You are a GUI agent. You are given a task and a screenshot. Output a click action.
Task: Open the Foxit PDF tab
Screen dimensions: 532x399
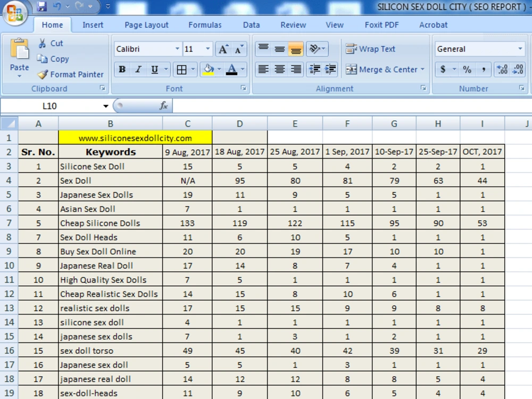click(x=381, y=25)
